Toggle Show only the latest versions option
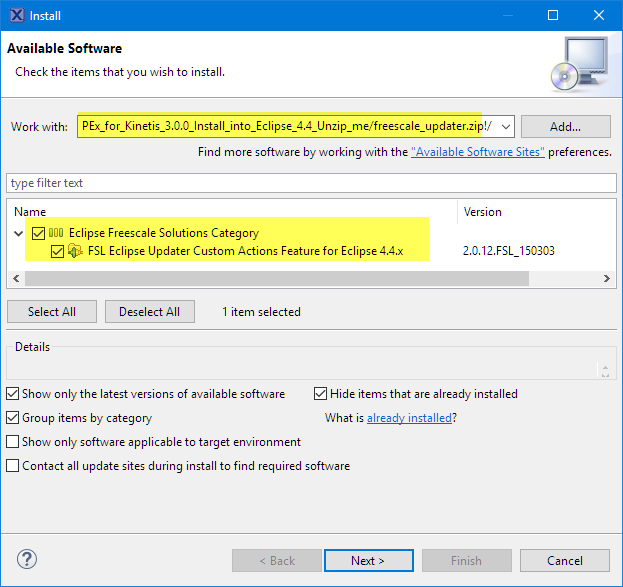 pyautogui.click(x=14, y=394)
